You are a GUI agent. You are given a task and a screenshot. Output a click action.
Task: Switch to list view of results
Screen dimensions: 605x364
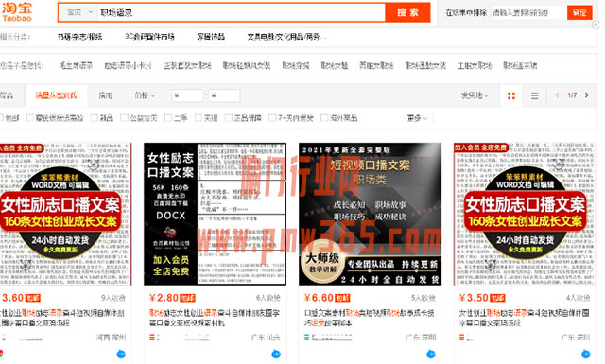click(x=534, y=95)
